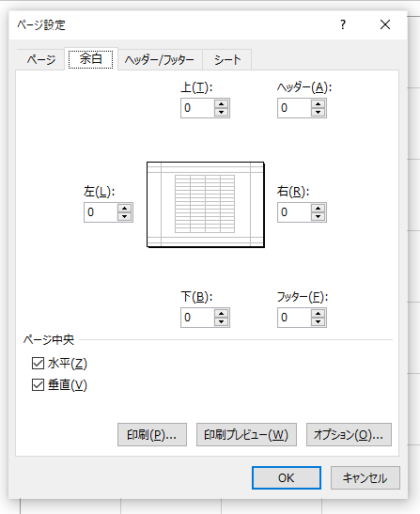This screenshot has width=420, height=514.
Task: Decrease the 下(B) bottom margin value
Action: coord(222,321)
